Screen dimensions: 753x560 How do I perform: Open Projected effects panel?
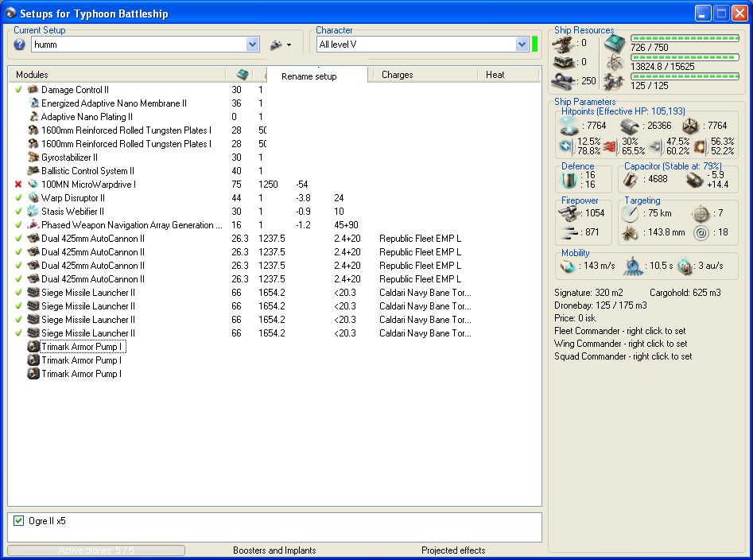(453, 550)
